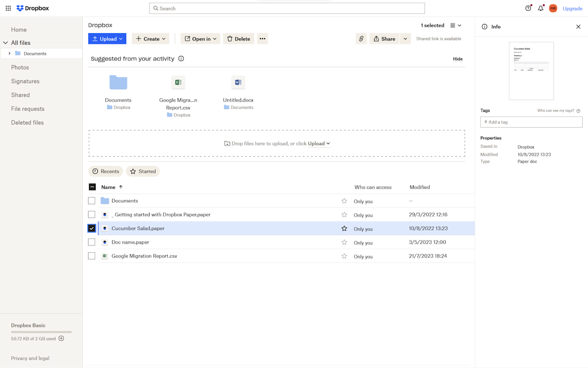The image size is (588, 368).
Task: Expand the Share options arrow
Action: coord(405,39)
